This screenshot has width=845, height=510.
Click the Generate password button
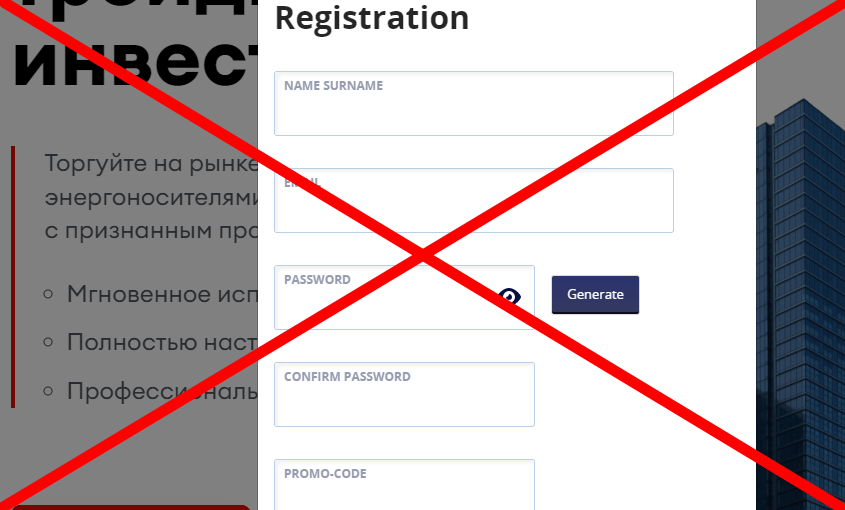[595, 294]
